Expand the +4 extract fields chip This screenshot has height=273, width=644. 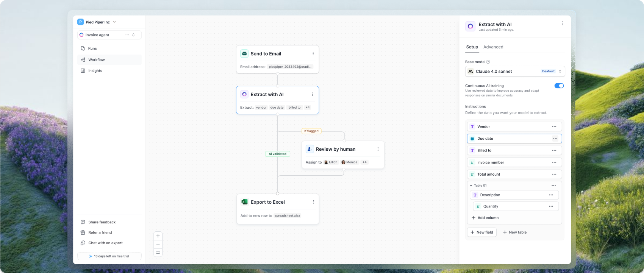[308, 108]
